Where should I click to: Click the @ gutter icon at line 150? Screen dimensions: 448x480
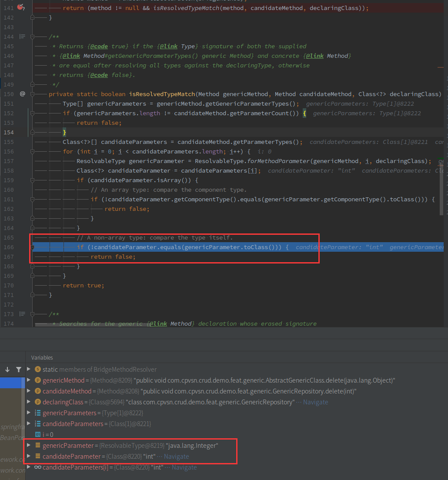click(23, 94)
